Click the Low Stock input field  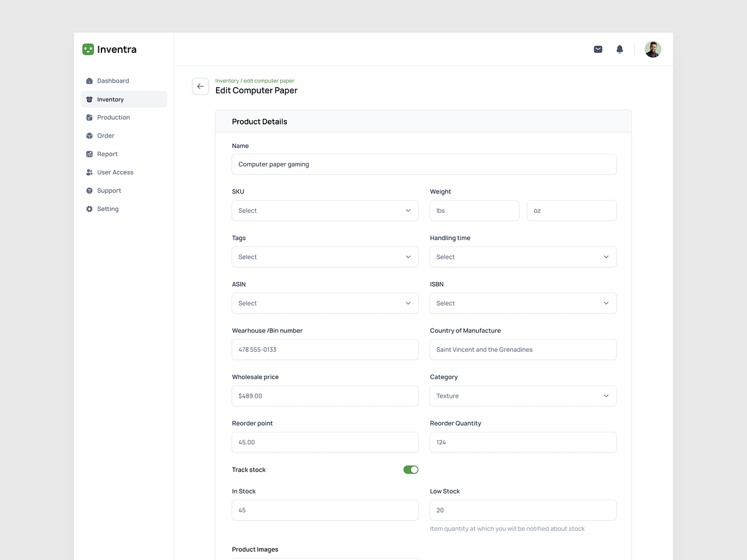click(523, 510)
